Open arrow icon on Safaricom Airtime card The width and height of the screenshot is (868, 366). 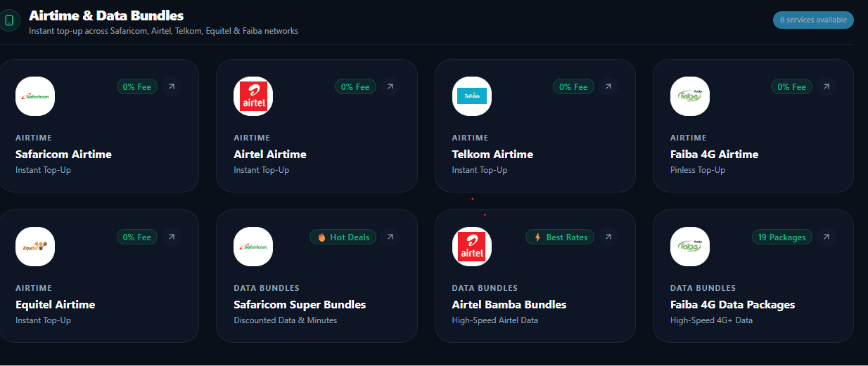[x=172, y=86]
